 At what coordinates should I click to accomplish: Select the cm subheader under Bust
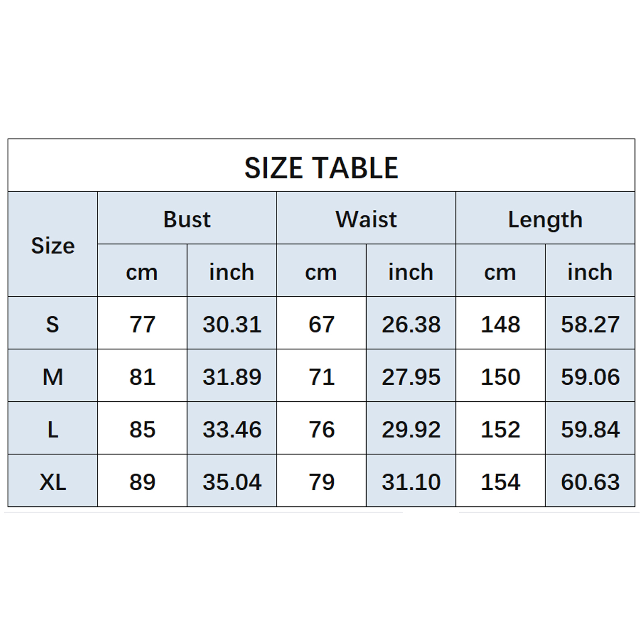[142, 272]
